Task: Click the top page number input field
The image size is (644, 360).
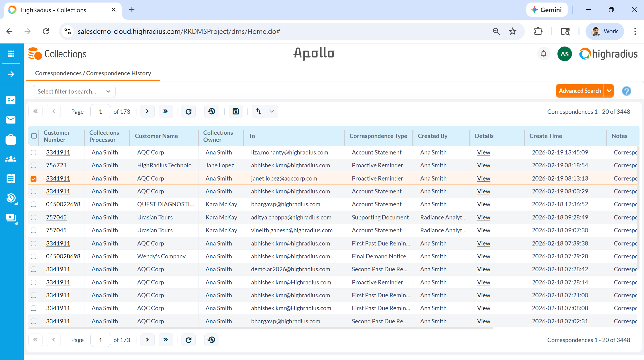Action: tap(100, 111)
